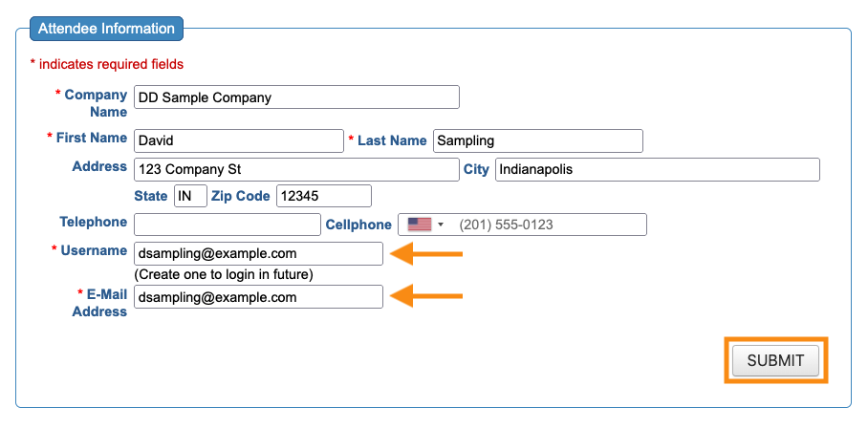
Task: Select the E-Mail Address input field
Action: click(258, 297)
